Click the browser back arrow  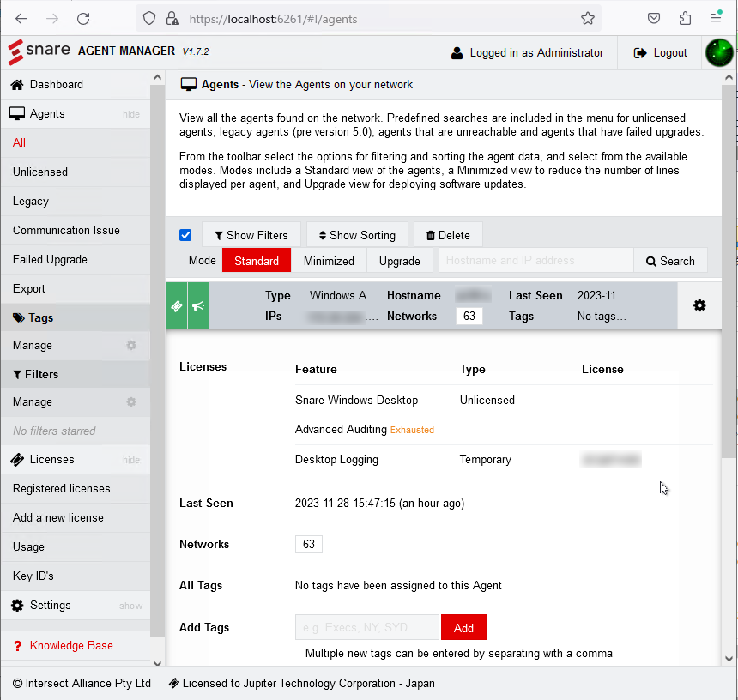coord(21,19)
